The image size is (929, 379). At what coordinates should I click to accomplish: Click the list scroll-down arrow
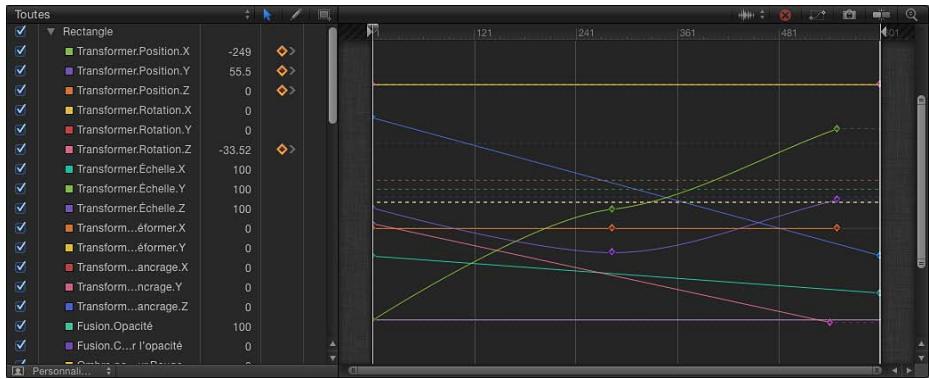(x=332, y=357)
